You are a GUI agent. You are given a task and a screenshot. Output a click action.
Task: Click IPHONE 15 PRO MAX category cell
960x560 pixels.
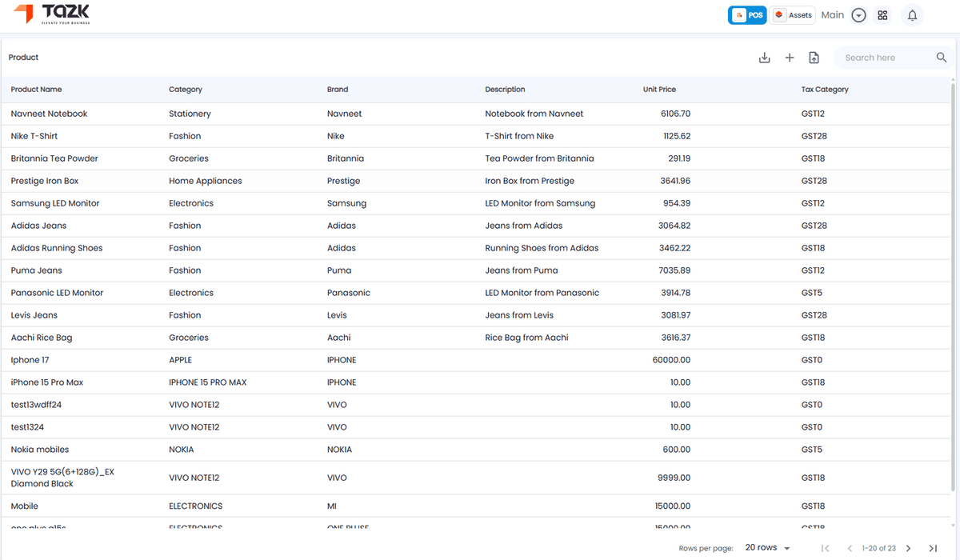(208, 382)
